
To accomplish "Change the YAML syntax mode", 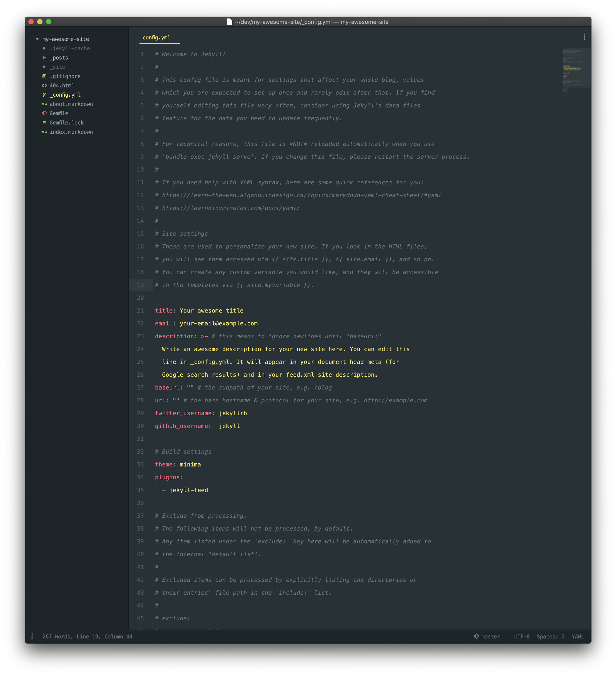I will 577,636.
